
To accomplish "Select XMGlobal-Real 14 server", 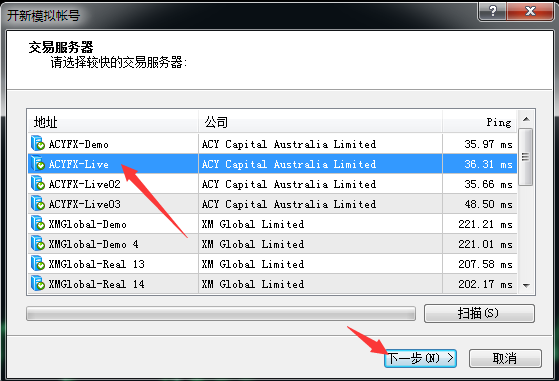I will 97,284.
